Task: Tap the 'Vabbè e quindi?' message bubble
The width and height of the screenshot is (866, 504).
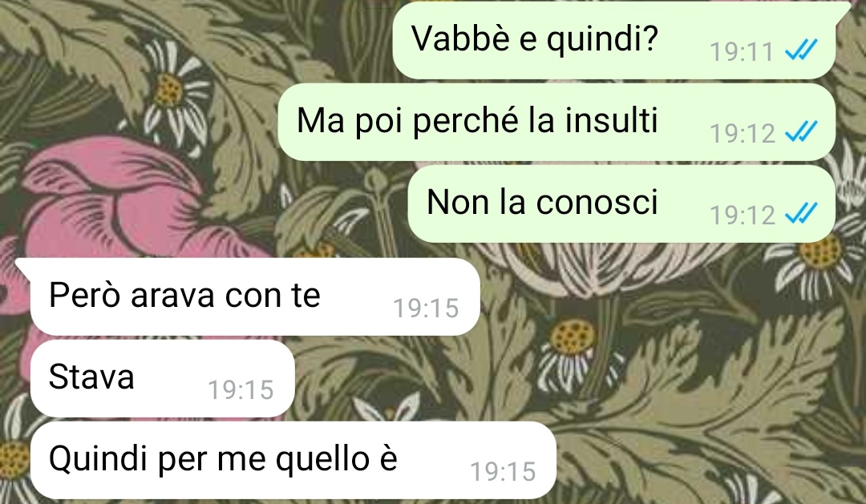Action: (614, 40)
